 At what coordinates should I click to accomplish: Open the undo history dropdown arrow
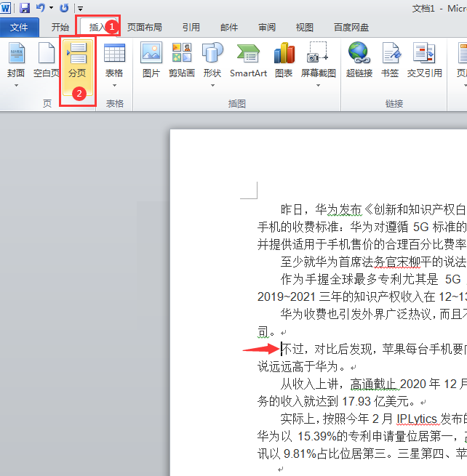tap(51, 8)
